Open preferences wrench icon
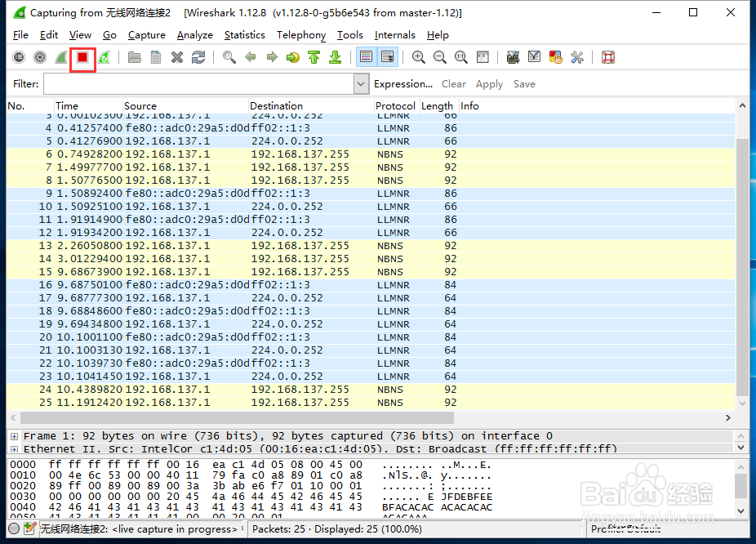The height and width of the screenshot is (544, 756). point(577,57)
